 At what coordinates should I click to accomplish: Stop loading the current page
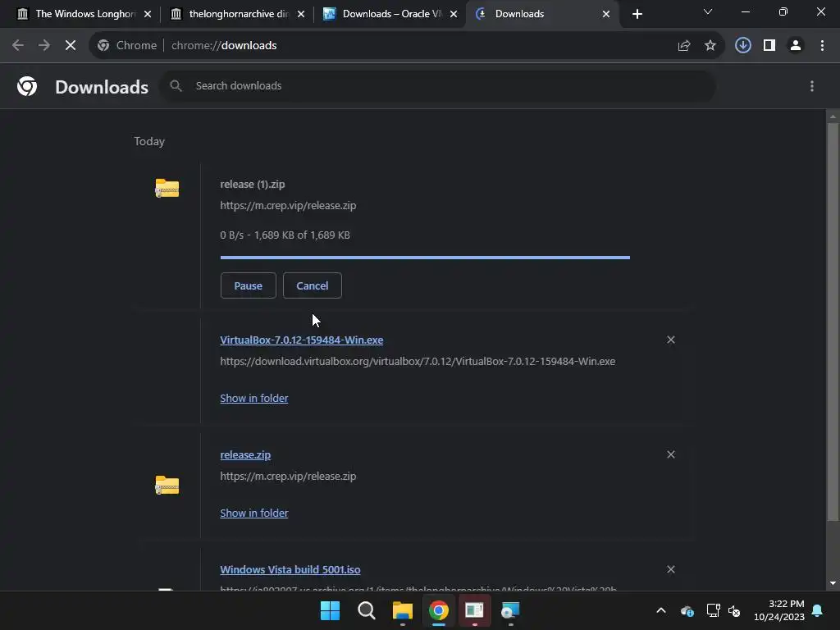(x=71, y=46)
